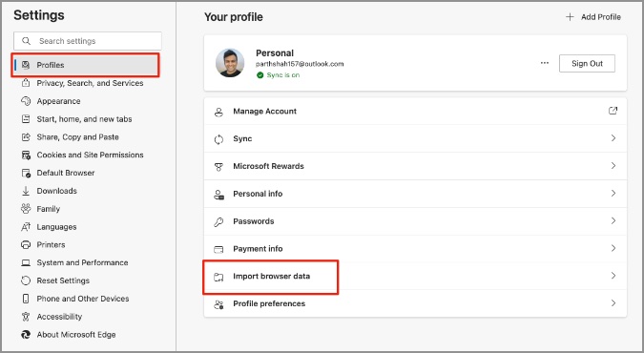Viewport: 644px width, 353px height.
Task: Open external link icon for Manage Account
Action: 613,111
